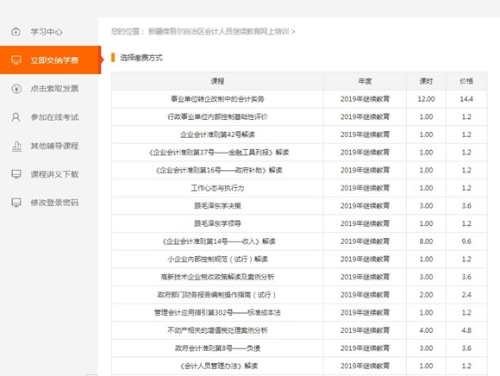Viewport: 500px width, 376px height.
Task: Click the yen icon beside 点击索取发票
Action: click(x=16, y=89)
